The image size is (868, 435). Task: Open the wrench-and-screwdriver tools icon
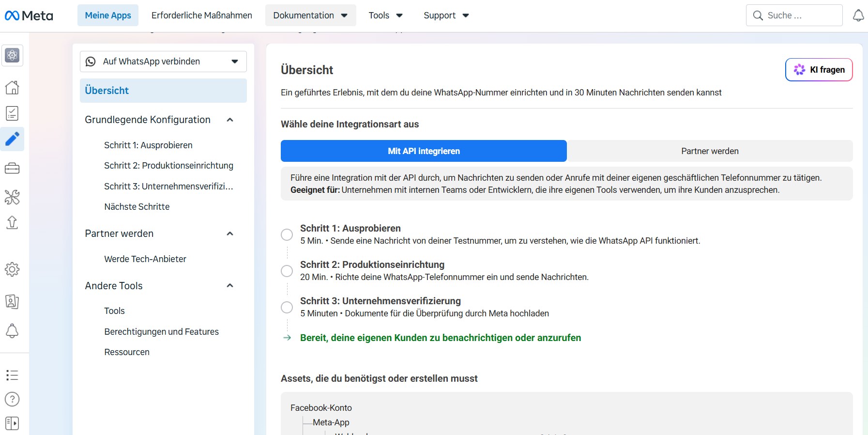[12, 197]
